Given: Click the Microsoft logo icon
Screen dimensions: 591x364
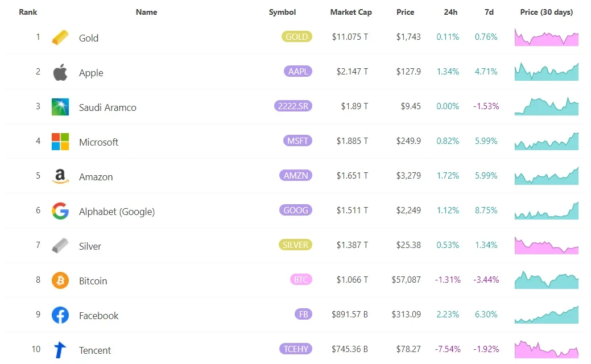Looking at the screenshot, I should (x=60, y=142).
